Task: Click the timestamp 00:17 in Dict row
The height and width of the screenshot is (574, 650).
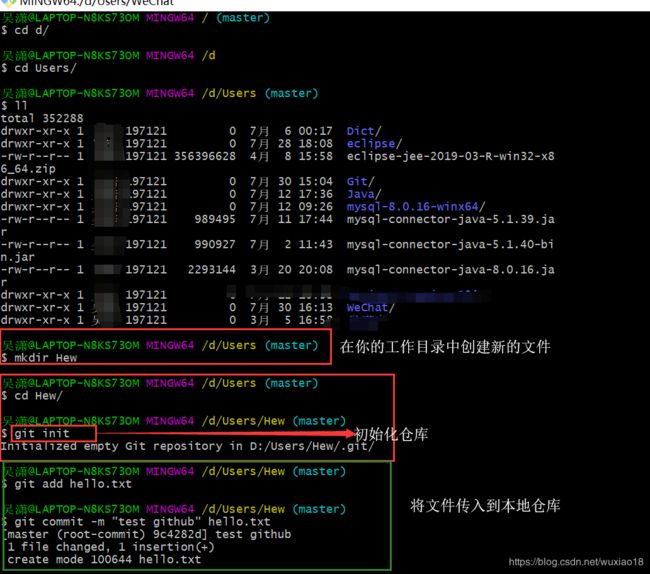Action: point(315,131)
